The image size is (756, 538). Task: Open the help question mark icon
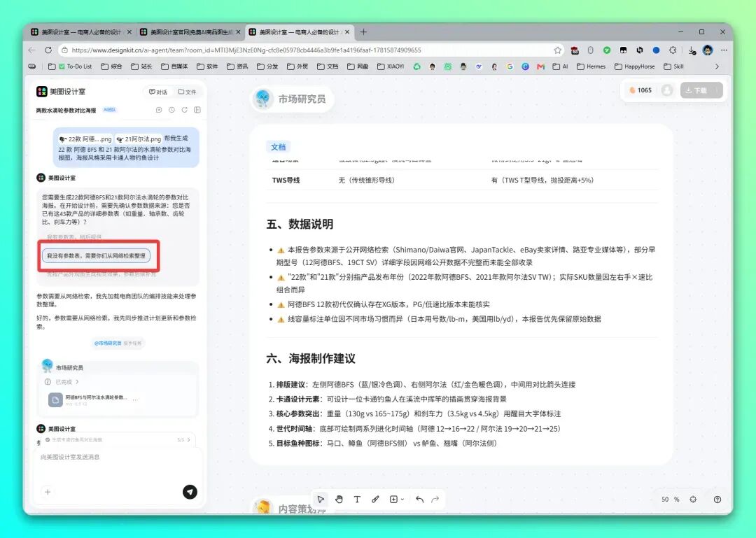pos(717,500)
